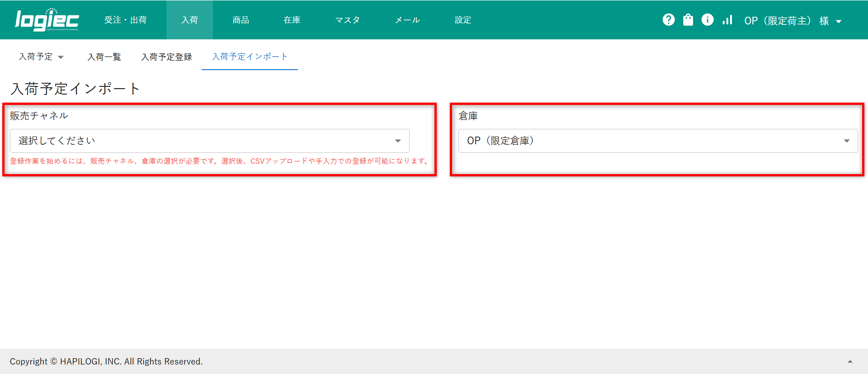This screenshot has width=868, height=374.
Task: Open the メール menu
Action: (407, 20)
